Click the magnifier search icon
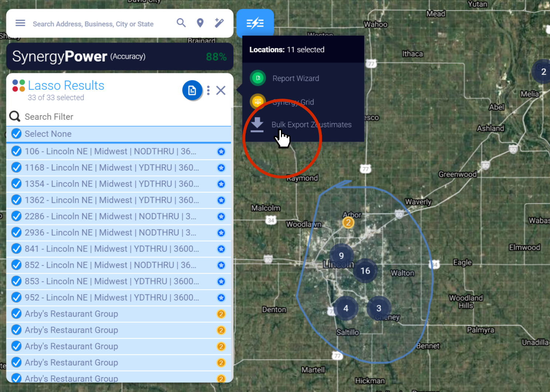 coord(181,23)
